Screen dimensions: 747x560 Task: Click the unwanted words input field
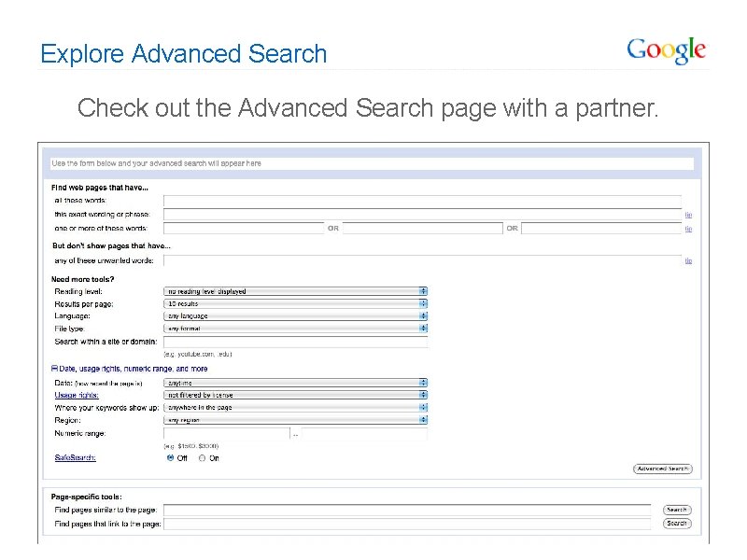coord(422,260)
